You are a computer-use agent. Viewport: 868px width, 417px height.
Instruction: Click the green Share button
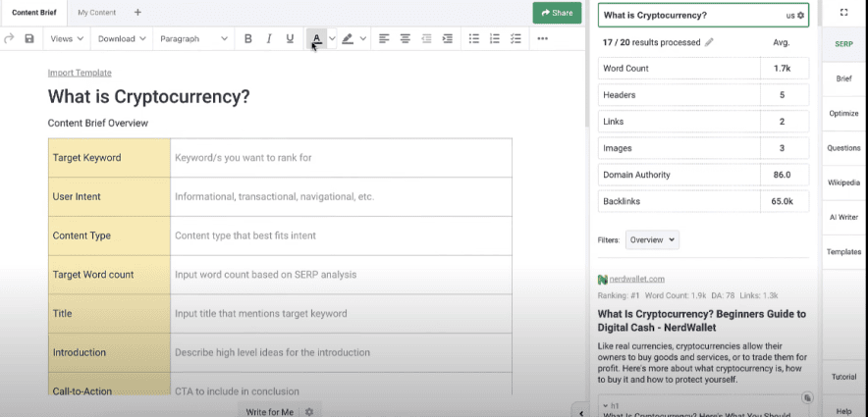pos(557,13)
